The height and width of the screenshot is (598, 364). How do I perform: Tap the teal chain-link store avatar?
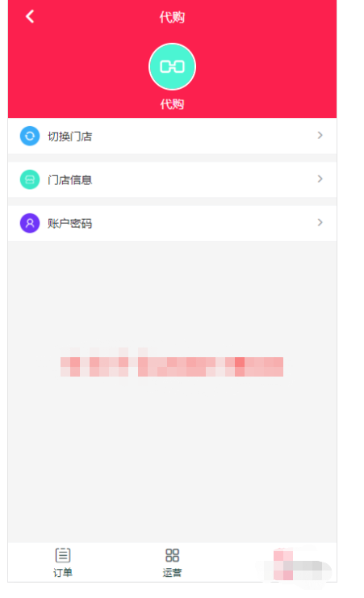click(x=172, y=67)
